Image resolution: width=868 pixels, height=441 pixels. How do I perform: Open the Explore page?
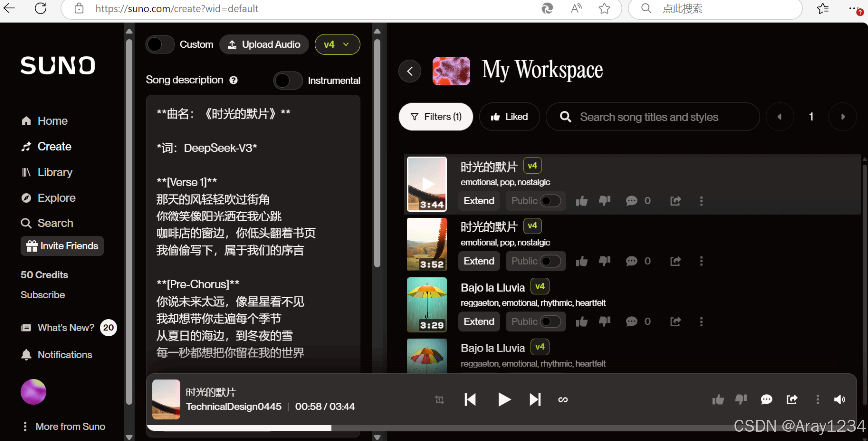coord(48,198)
